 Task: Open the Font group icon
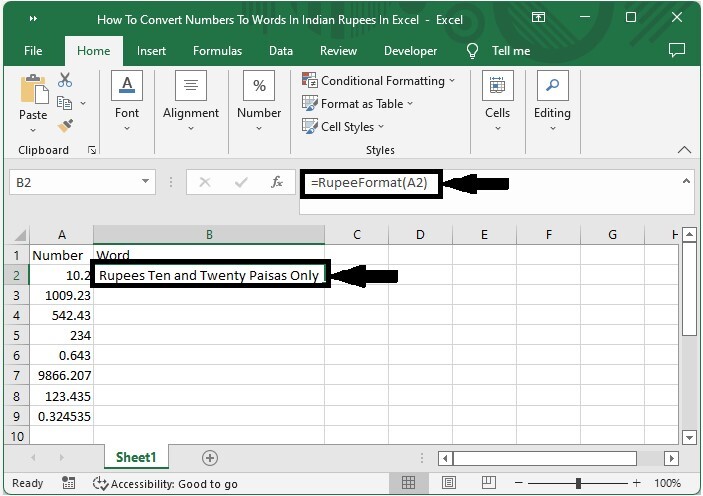[x=127, y=85]
